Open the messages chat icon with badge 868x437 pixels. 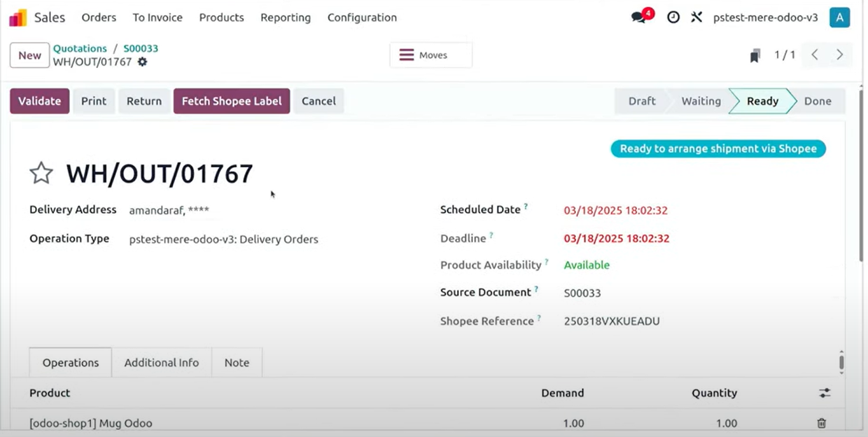[x=641, y=16]
